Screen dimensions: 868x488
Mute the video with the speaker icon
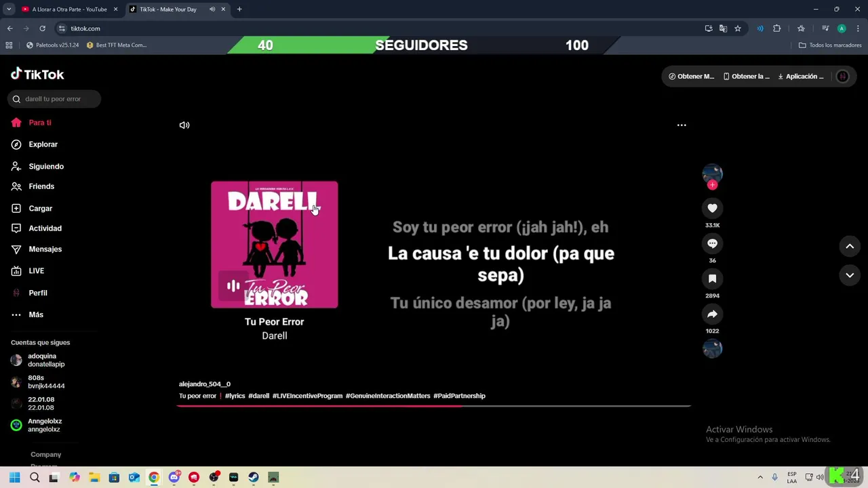coord(184,125)
